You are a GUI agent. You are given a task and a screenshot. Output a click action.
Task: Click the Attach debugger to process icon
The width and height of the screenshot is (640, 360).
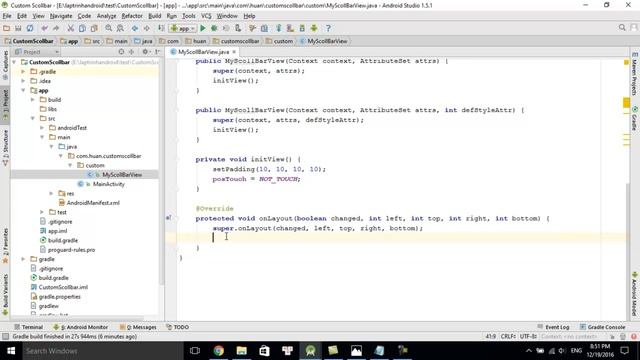click(238, 28)
